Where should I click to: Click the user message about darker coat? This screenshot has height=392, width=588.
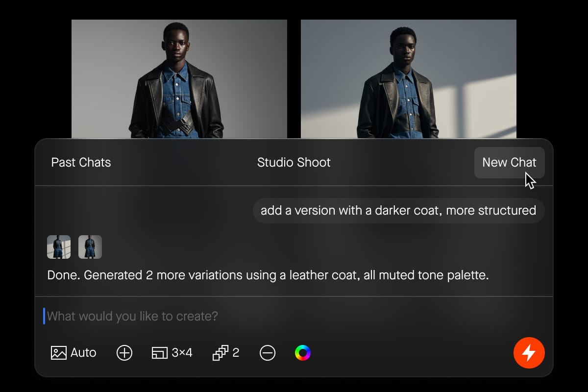click(398, 211)
